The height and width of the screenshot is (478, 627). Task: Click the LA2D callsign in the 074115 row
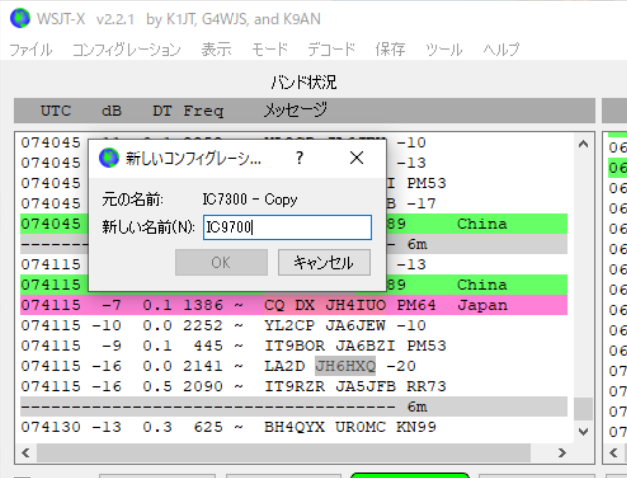(x=284, y=366)
